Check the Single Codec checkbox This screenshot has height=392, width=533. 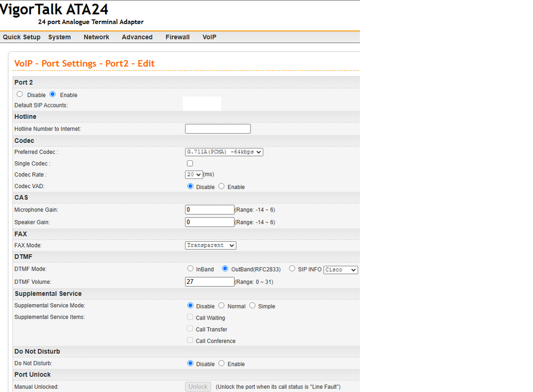point(190,164)
